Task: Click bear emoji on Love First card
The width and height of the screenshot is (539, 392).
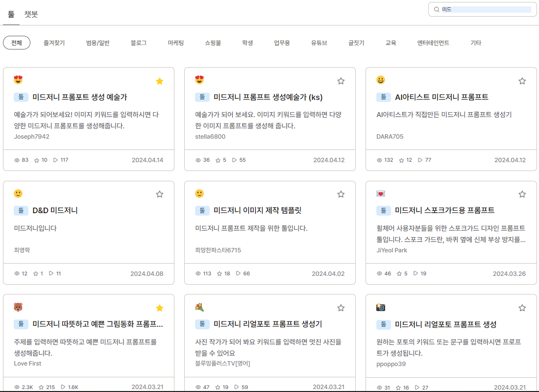Action: point(18,307)
